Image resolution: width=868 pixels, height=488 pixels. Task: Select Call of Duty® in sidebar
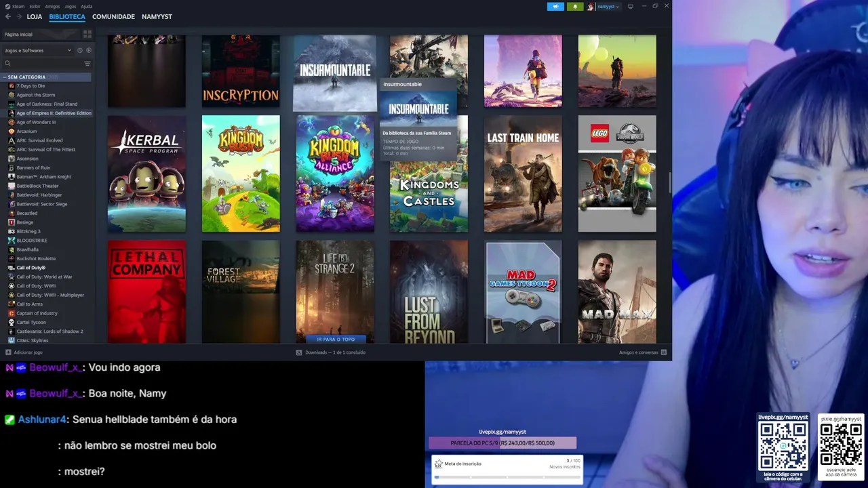(x=31, y=268)
